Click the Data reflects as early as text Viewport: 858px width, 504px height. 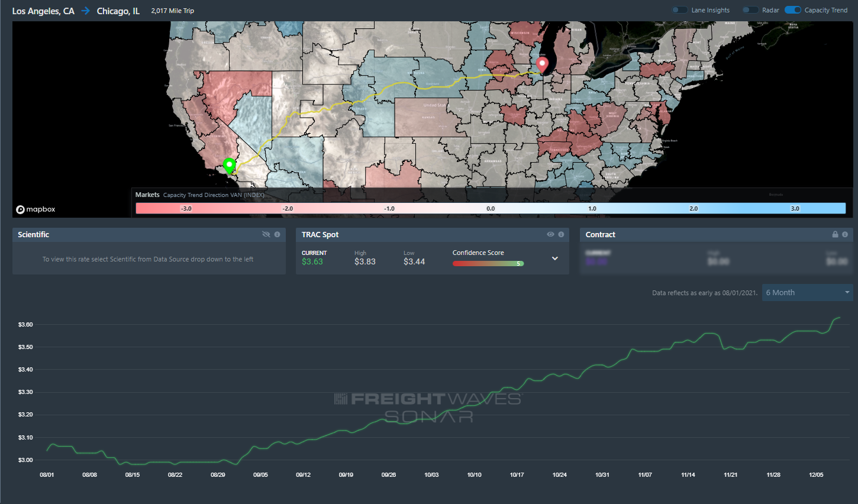705,293
